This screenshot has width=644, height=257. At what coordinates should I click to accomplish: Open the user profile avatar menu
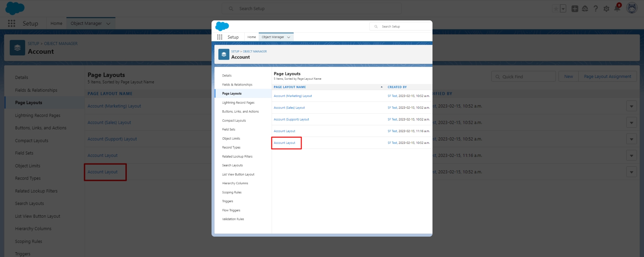point(632,8)
